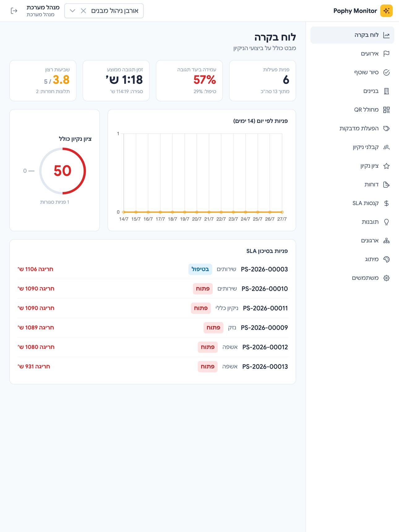Open משתמשים management
The width and height of the screenshot is (399, 532).
352,278
